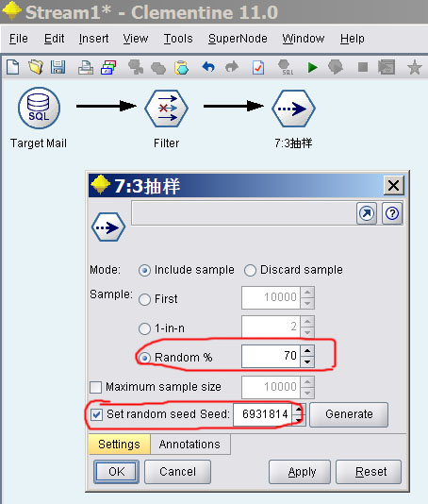Select the Discard sample radio button
Screen dimensions: 428x504
[250, 270]
